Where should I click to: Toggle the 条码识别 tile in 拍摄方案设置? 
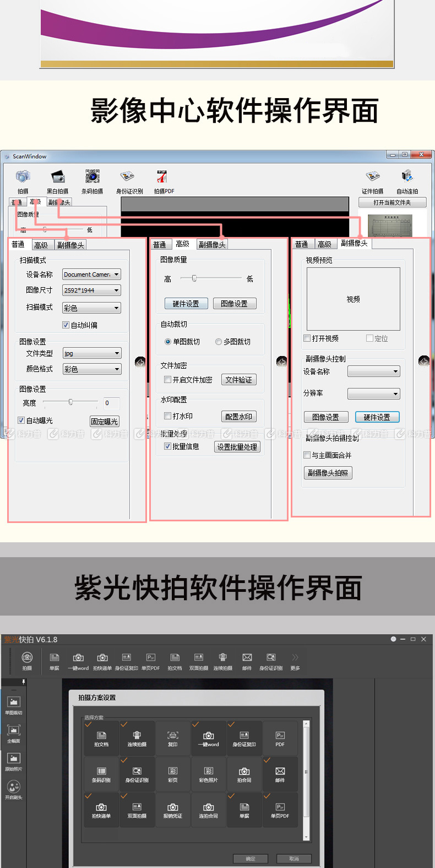point(101,774)
